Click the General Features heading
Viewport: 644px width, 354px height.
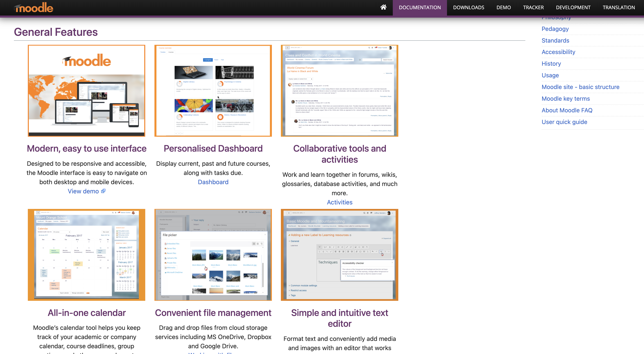click(x=56, y=32)
